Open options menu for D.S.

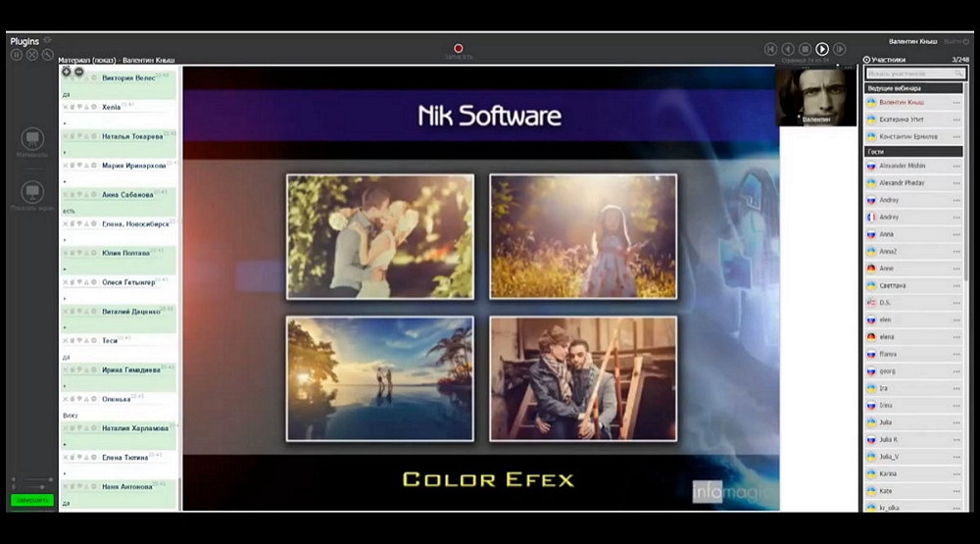coord(956,303)
